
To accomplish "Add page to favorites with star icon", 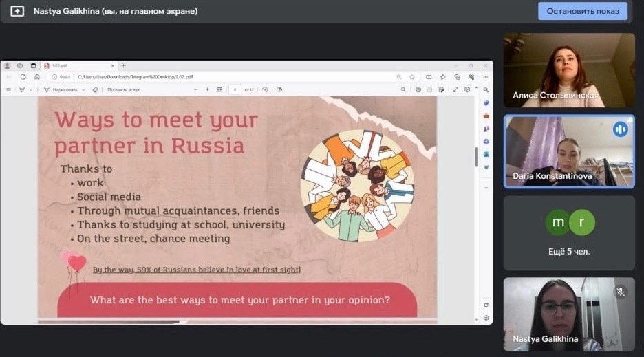I will [412, 77].
